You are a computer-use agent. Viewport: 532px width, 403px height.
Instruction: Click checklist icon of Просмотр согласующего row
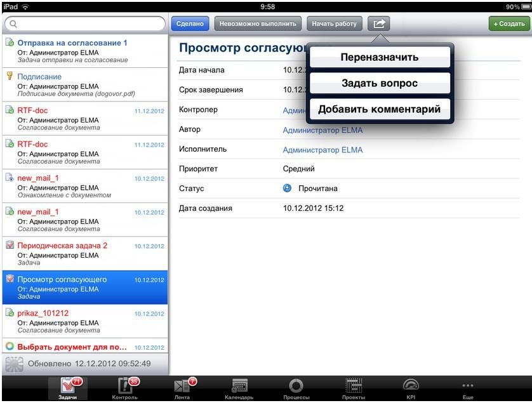(10, 279)
